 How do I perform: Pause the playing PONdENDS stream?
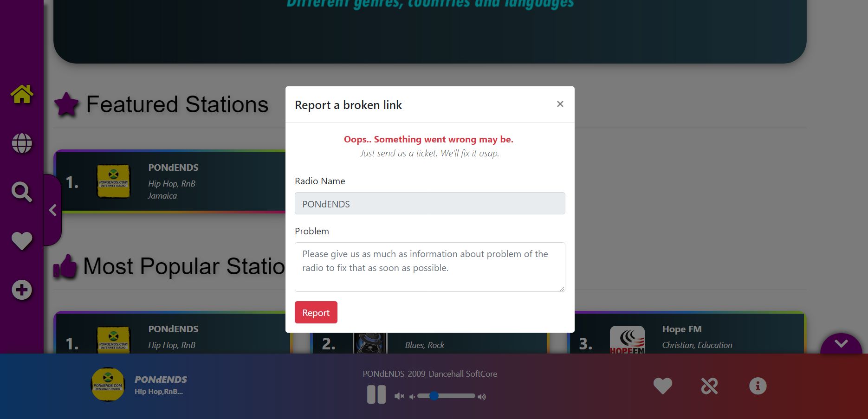click(x=376, y=394)
